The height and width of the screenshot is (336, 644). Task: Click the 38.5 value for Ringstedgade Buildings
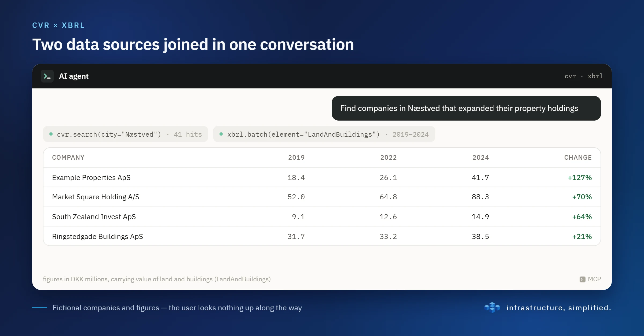coord(480,237)
